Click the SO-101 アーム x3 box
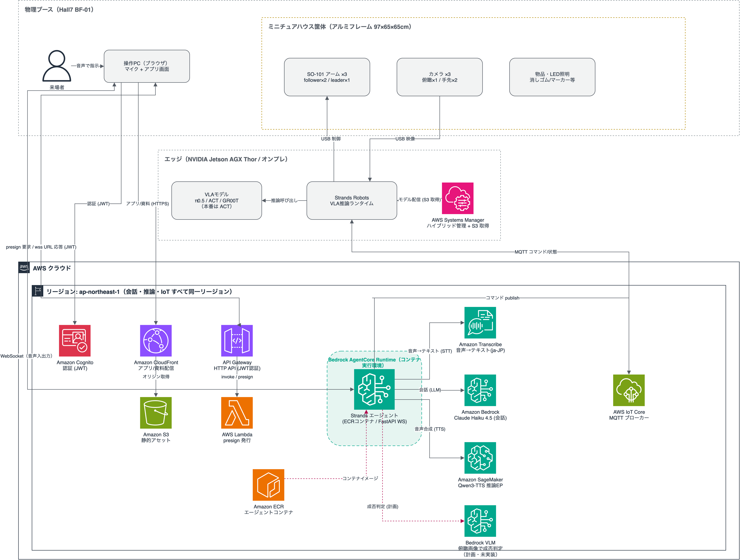Screen dimensions: 740x560 tap(327, 77)
